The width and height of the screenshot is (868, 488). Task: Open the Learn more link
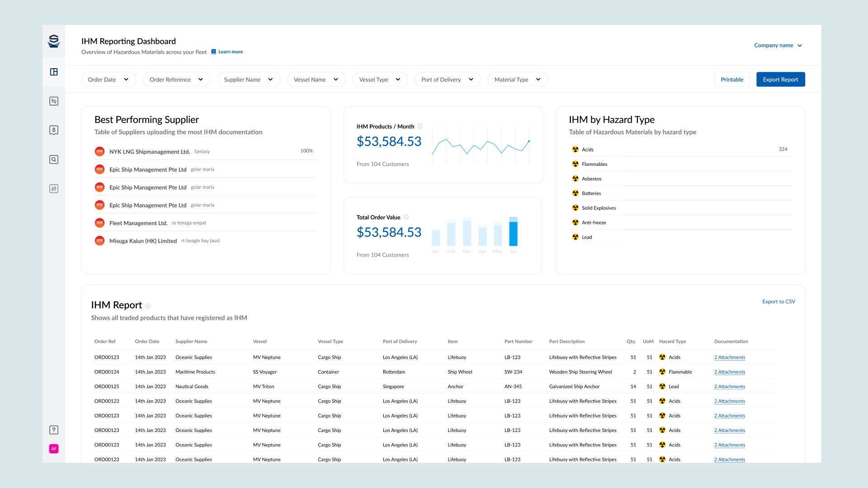[x=230, y=52]
